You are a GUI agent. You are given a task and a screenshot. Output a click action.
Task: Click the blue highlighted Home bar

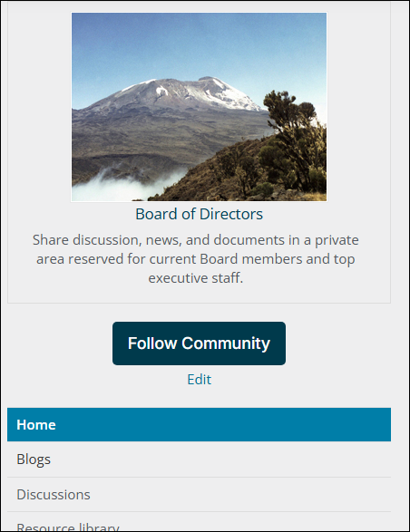point(199,424)
